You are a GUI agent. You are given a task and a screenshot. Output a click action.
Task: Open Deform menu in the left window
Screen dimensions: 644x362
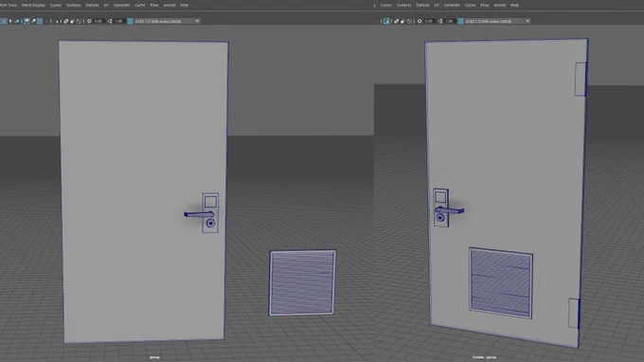[92, 5]
